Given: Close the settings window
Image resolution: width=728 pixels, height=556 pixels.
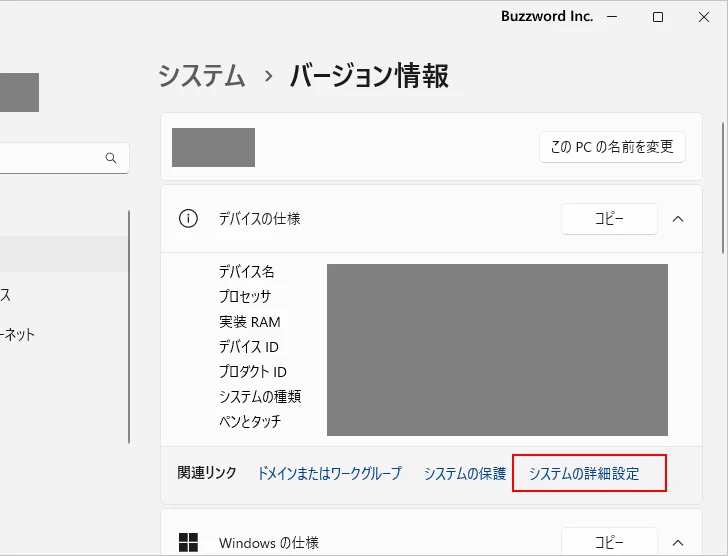Looking at the screenshot, I should (x=704, y=17).
